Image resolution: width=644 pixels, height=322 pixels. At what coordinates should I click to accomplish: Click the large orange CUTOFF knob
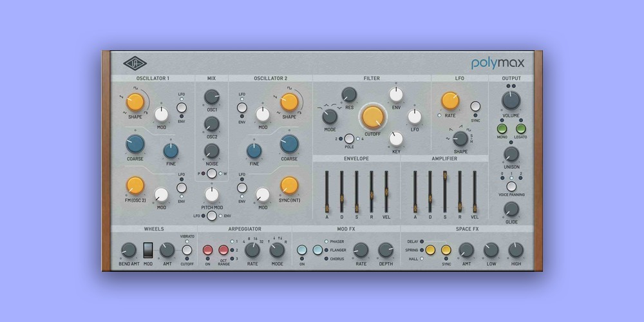pyautogui.click(x=373, y=117)
